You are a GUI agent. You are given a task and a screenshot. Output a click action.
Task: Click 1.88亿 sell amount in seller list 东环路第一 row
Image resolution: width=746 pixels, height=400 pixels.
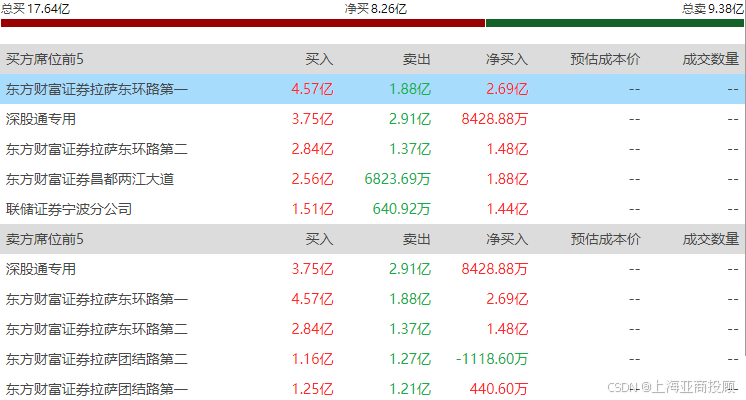tap(410, 299)
